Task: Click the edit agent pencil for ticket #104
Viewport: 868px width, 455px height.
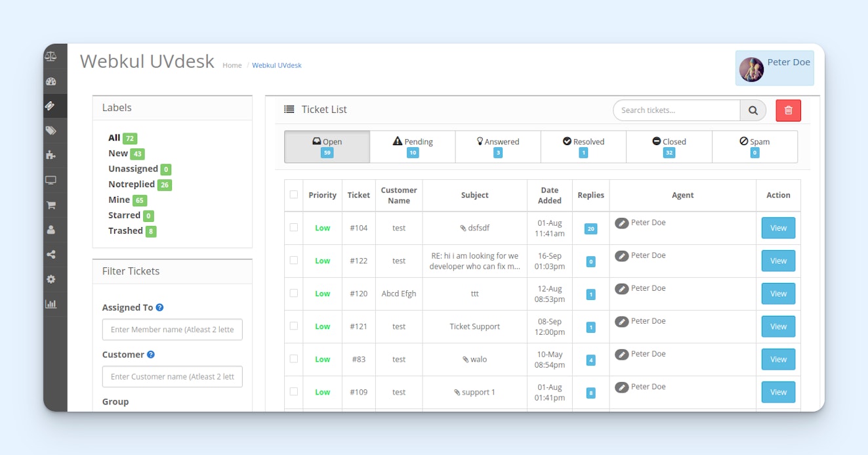Action: tap(621, 223)
